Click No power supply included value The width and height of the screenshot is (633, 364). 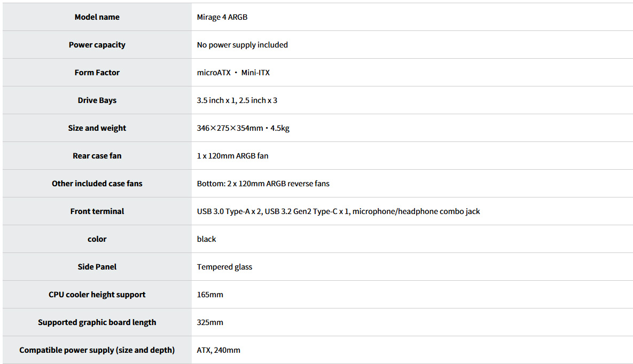pos(242,45)
